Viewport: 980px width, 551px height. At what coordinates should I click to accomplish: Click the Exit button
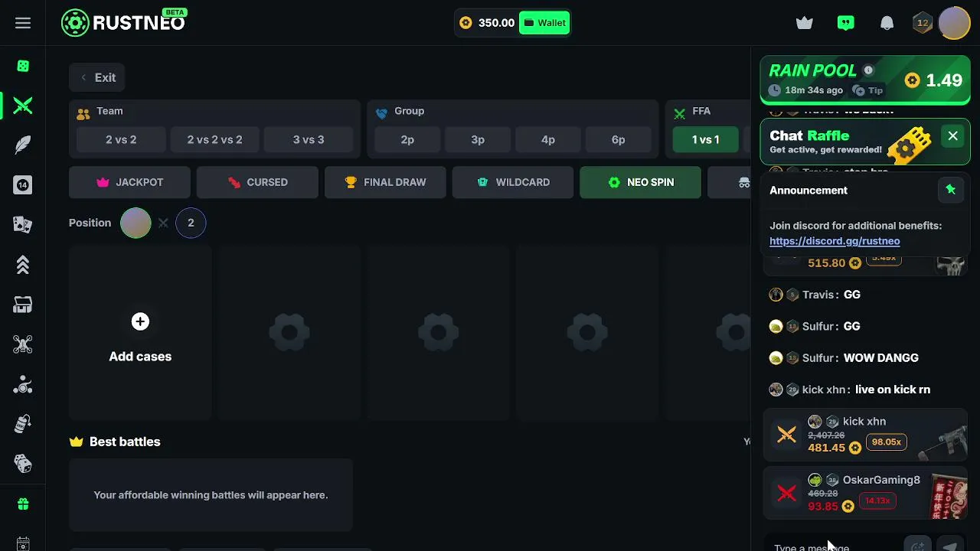pos(97,77)
